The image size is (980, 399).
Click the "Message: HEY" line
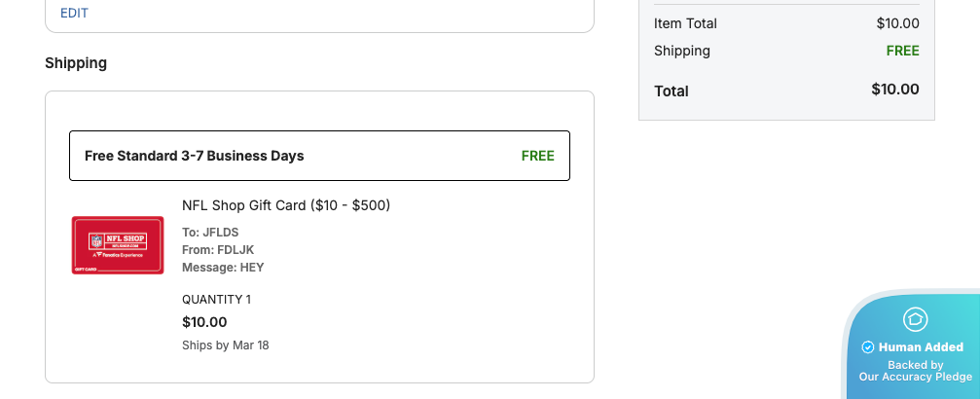[223, 268]
